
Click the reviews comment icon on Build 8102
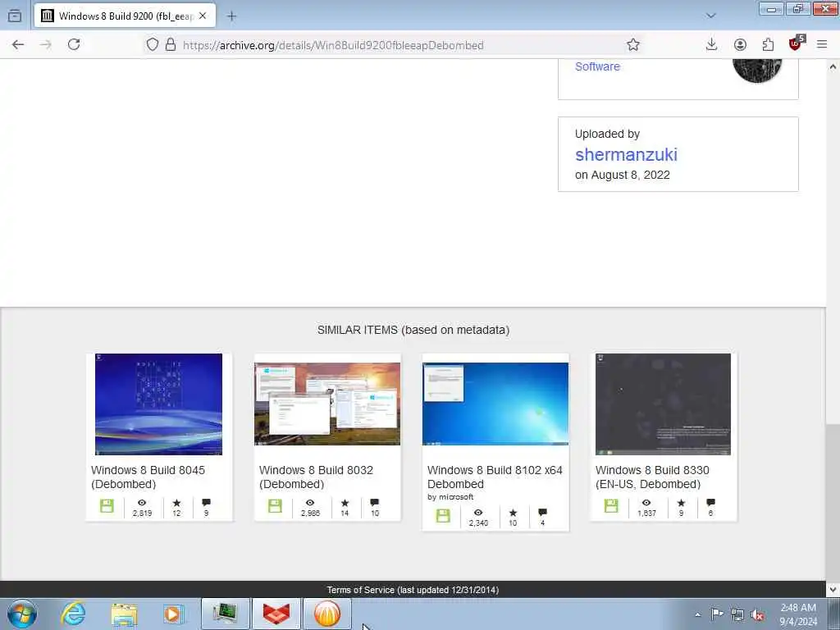(543, 512)
